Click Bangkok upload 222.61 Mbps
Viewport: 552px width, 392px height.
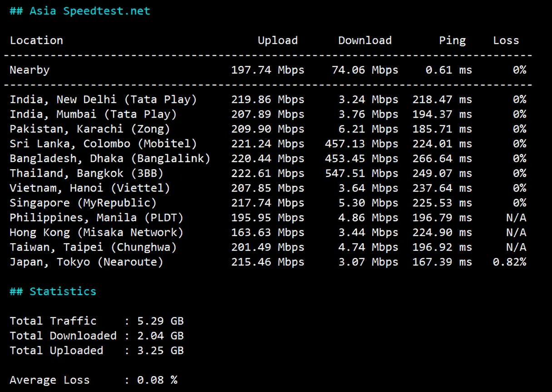tap(268, 173)
